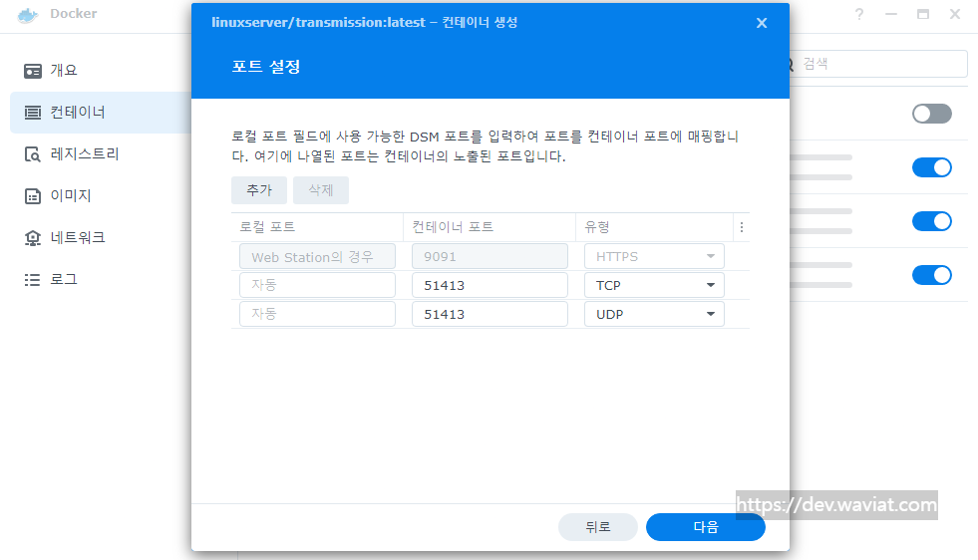Click the Docker whale logo
Image resolution: width=978 pixels, height=560 pixels.
(x=28, y=15)
